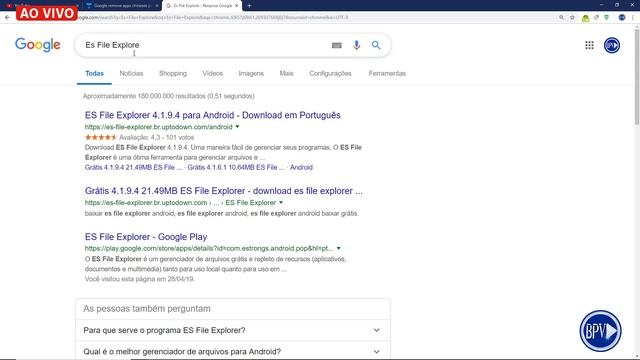Switch to Vídeos tab
Viewport: 640px width, 360px height.
coord(213,73)
